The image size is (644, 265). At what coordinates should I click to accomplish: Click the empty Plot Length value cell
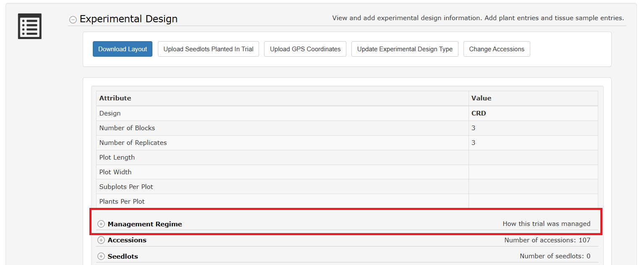pyautogui.click(x=533, y=157)
